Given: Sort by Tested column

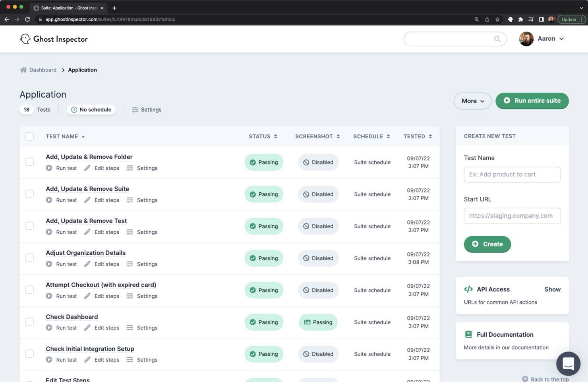Looking at the screenshot, I should [x=418, y=136].
